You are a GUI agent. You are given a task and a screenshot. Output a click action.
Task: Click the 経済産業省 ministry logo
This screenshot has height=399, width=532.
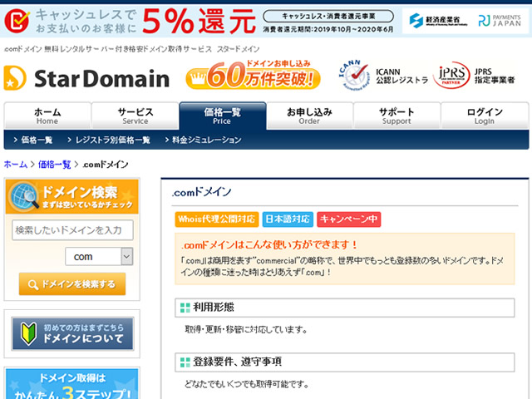[x=438, y=20]
